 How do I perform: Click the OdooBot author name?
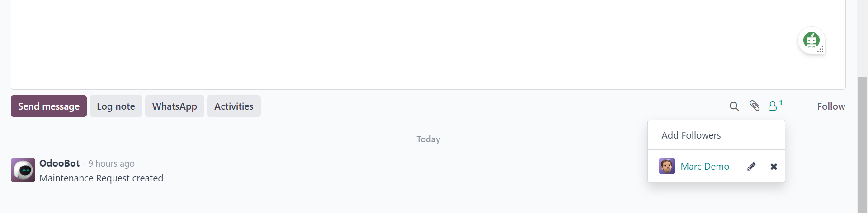coord(60,163)
